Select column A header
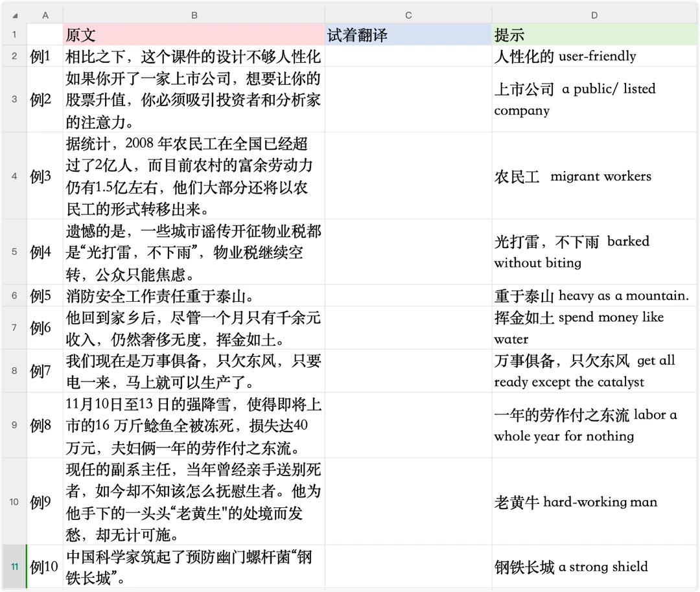The width and height of the screenshot is (700, 592). [x=45, y=14]
